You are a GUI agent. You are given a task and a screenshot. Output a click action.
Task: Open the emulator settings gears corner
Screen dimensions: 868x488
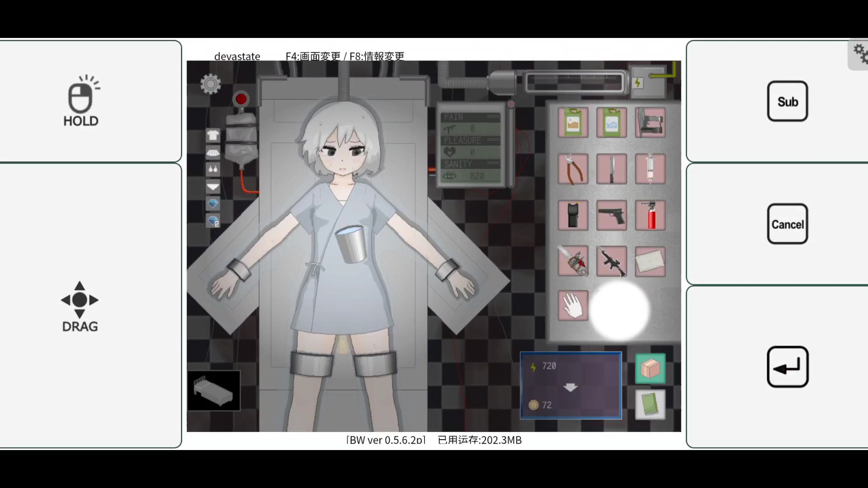pos(859,54)
